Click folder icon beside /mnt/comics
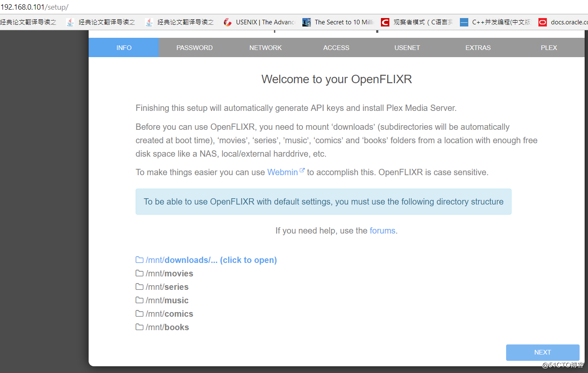Image resolution: width=588 pixels, height=373 pixels. (x=139, y=313)
